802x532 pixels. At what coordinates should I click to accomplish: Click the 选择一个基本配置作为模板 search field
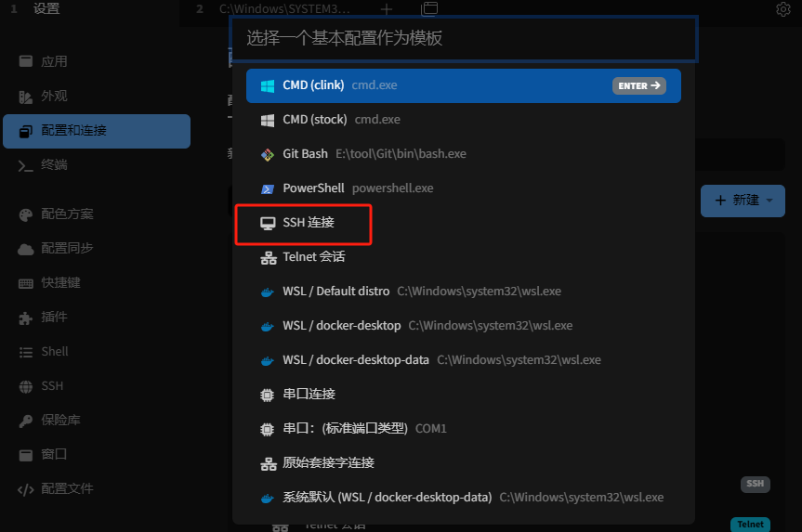pyautogui.click(x=463, y=38)
